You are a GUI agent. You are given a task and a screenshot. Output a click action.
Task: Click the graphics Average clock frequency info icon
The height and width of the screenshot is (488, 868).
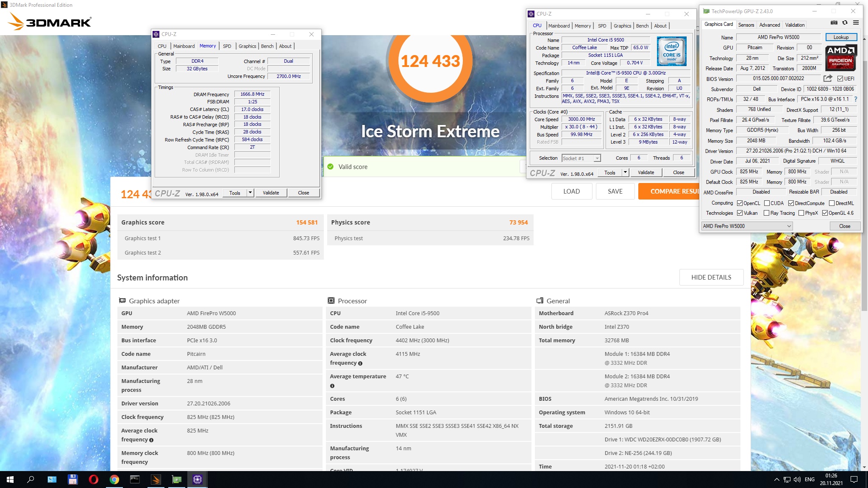point(151,440)
